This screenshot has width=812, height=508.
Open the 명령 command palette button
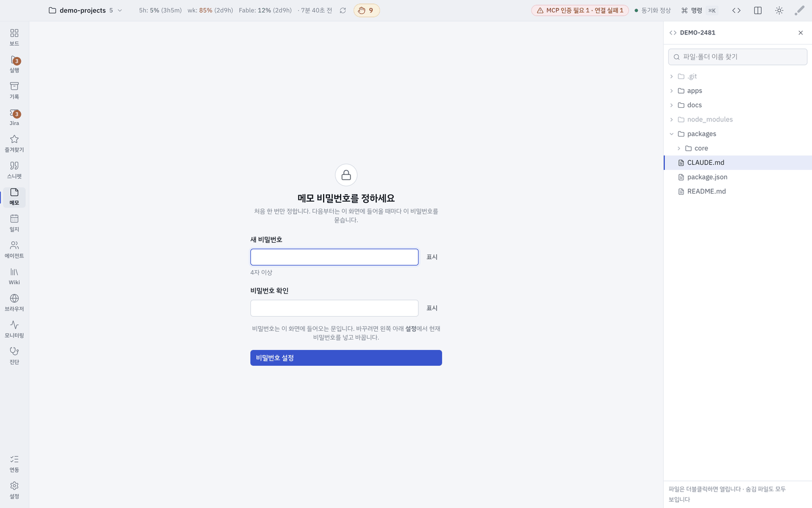point(699,10)
